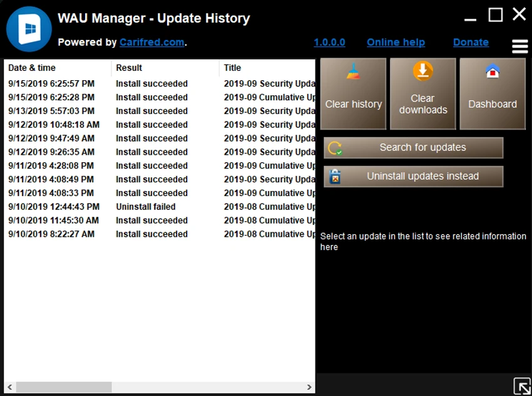Image resolution: width=532 pixels, height=396 pixels.
Task: Select the row 9/10/2019 8:22:27 AM
Action: (160, 234)
